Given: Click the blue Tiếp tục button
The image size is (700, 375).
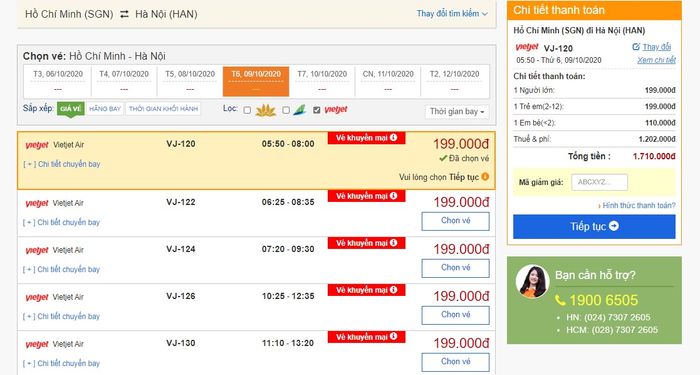Looking at the screenshot, I should click(x=594, y=226).
